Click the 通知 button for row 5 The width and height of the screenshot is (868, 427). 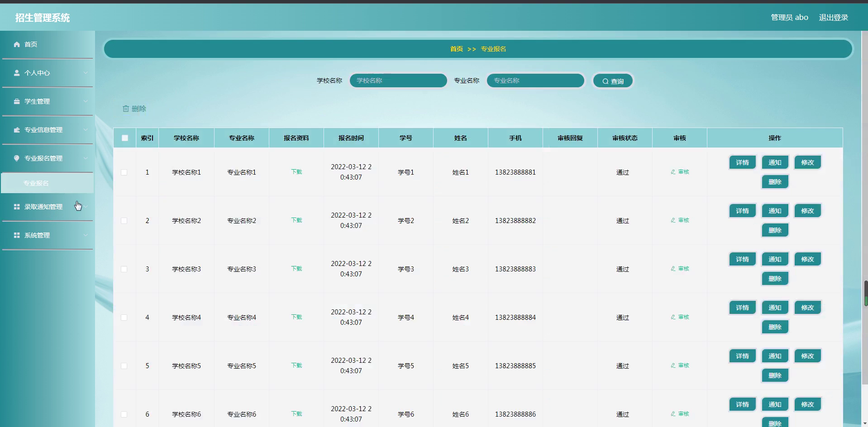click(775, 356)
